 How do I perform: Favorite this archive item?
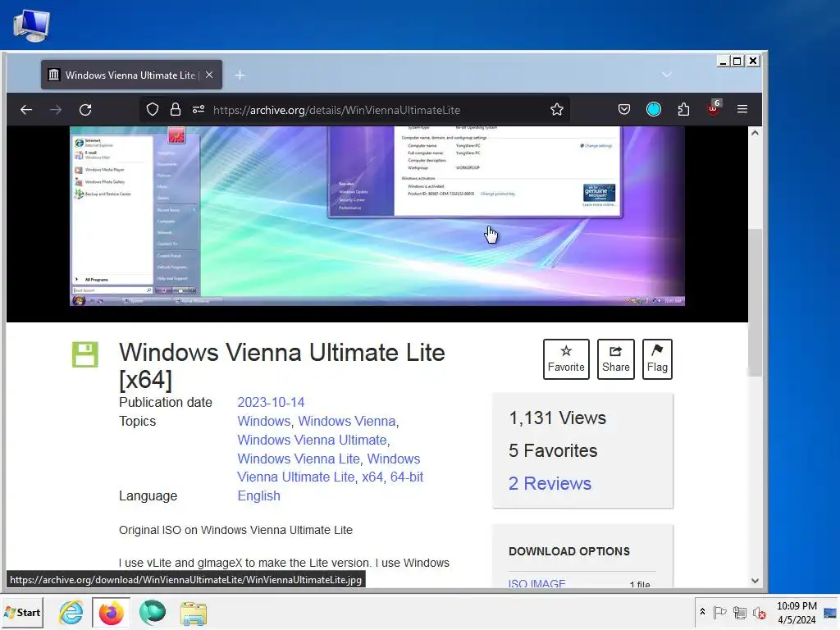(566, 359)
